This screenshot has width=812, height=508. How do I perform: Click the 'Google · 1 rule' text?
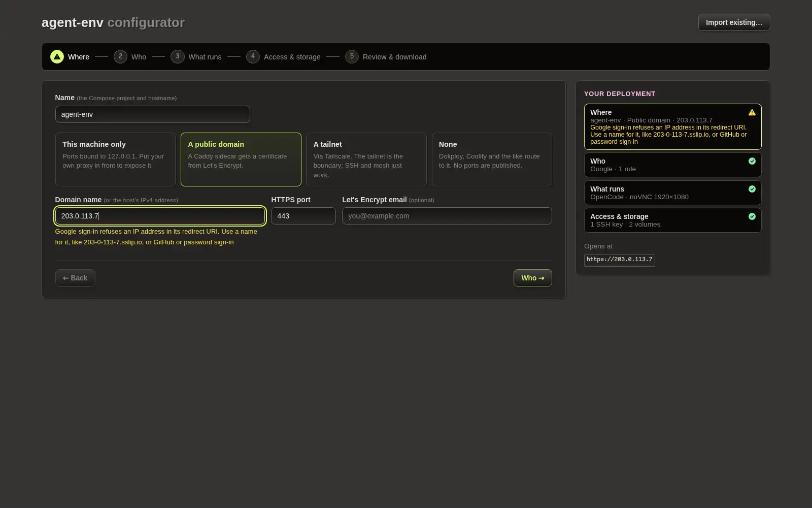pos(613,169)
